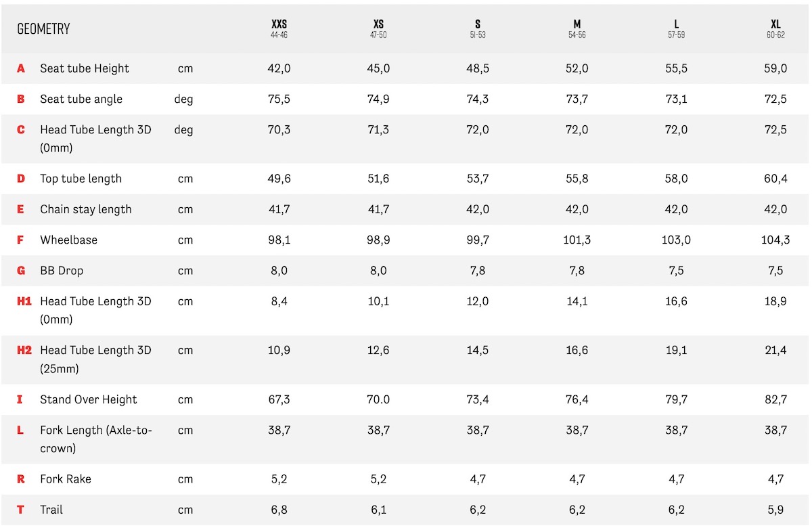The image size is (812, 530).
Task: Select the Seat tube angle label
Action: click(x=81, y=99)
